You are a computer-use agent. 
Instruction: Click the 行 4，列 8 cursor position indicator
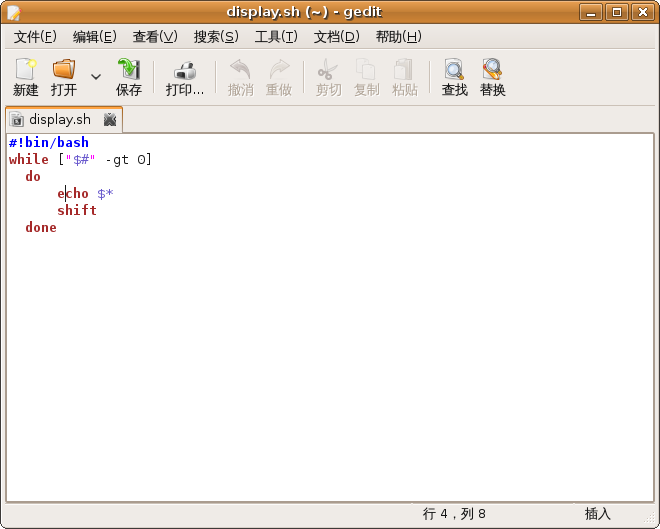click(454, 514)
